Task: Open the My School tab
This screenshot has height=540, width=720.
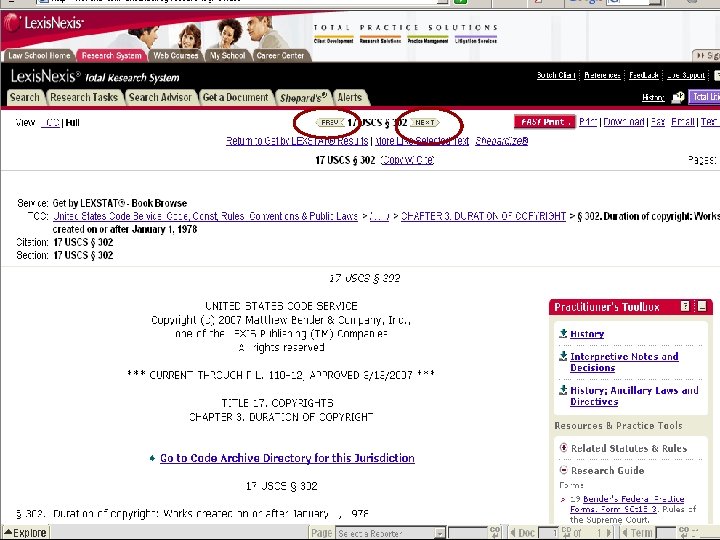Action: (x=228, y=56)
